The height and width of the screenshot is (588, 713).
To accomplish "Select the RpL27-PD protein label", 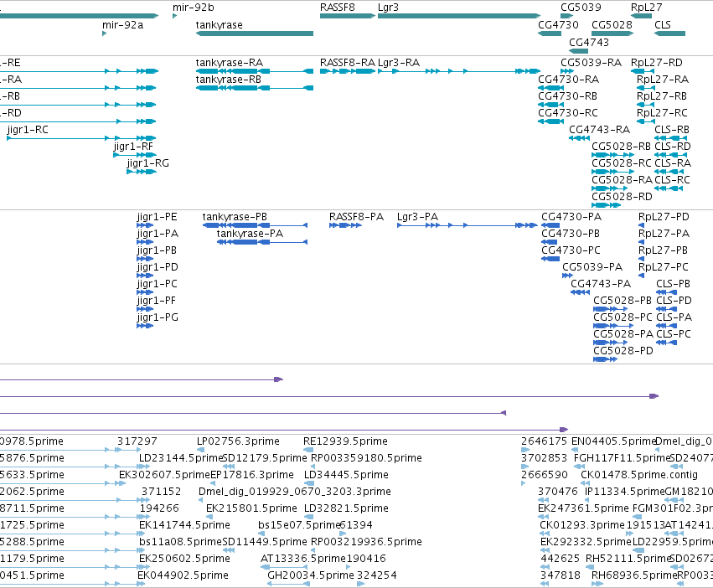I will tap(664, 216).
